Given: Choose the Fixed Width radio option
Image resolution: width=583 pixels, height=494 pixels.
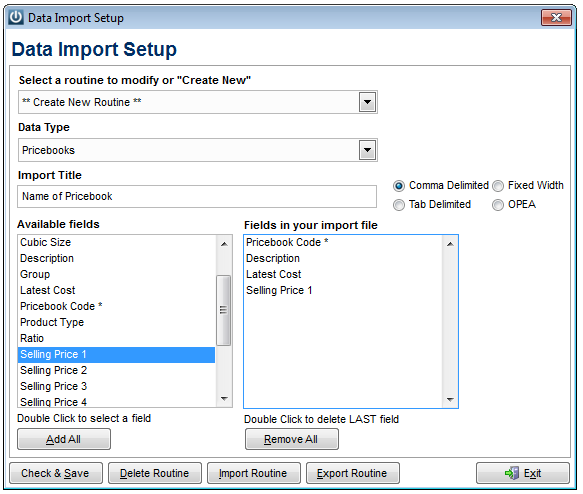Looking at the screenshot, I should pos(498,185).
